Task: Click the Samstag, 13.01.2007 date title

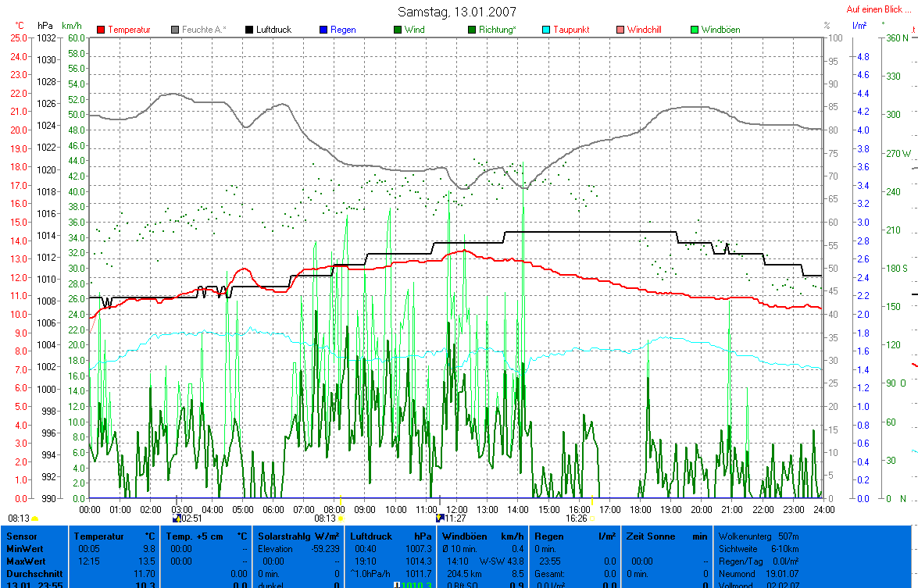Action: [x=457, y=12]
